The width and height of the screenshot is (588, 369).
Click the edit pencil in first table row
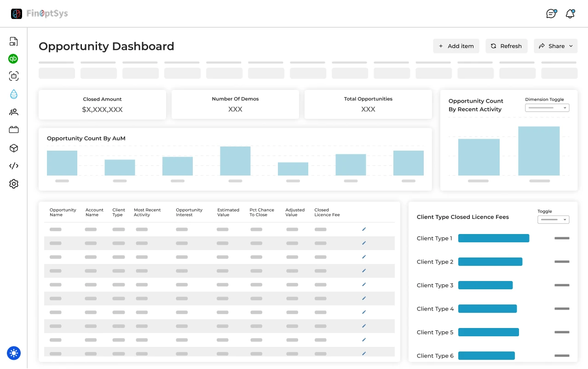pos(364,229)
